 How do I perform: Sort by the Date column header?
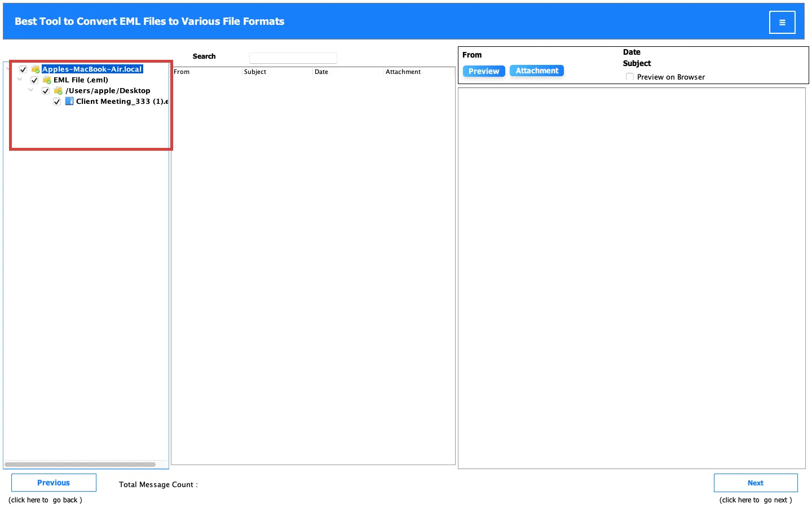pos(348,72)
